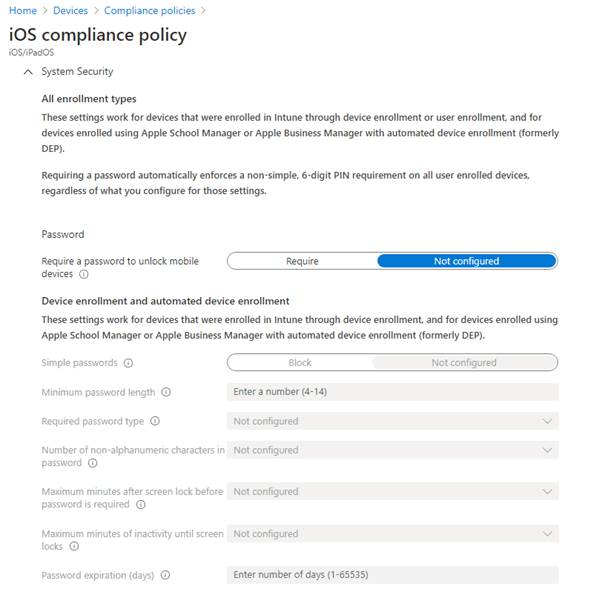Open maximum minutes of inactivity dropdown
Viewport: 602px width, 589px height.
392,534
